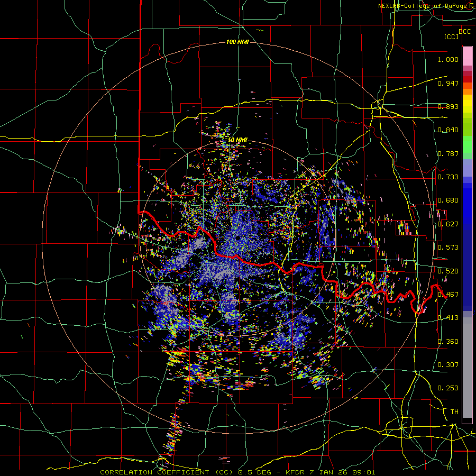The width and height of the screenshot is (476, 476).
Task: Click the 100 NMI range ring label
Action: tap(237, 42)
